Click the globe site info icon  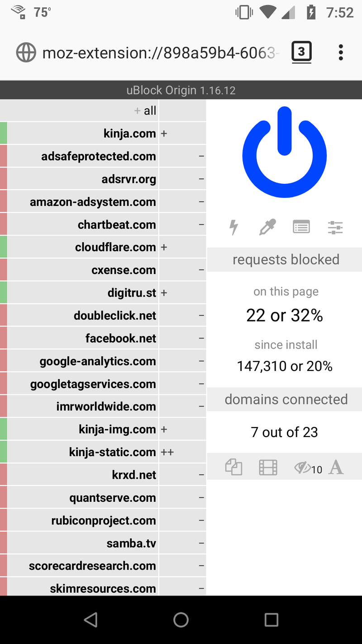[x=26, y=53]
